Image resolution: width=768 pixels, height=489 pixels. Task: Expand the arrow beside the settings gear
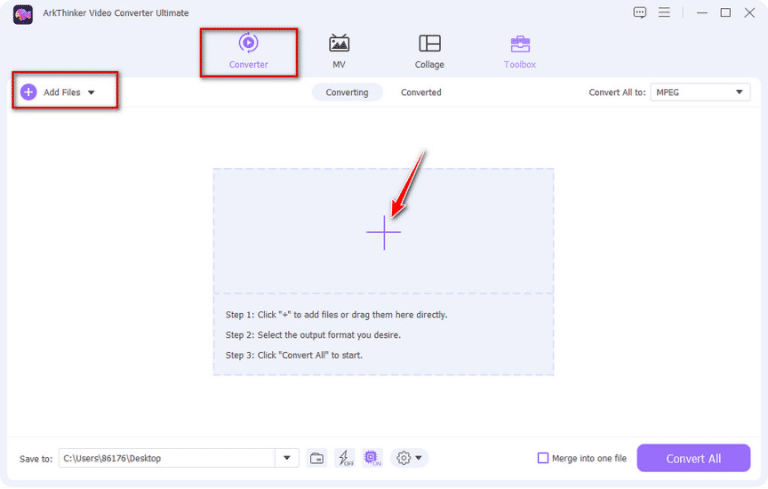point(419,458)
